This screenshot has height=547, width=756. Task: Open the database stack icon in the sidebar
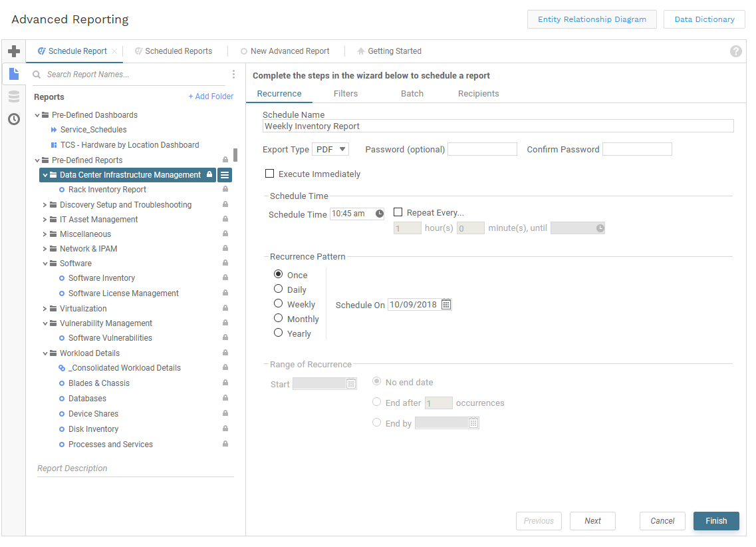click(x=14, y=96)
